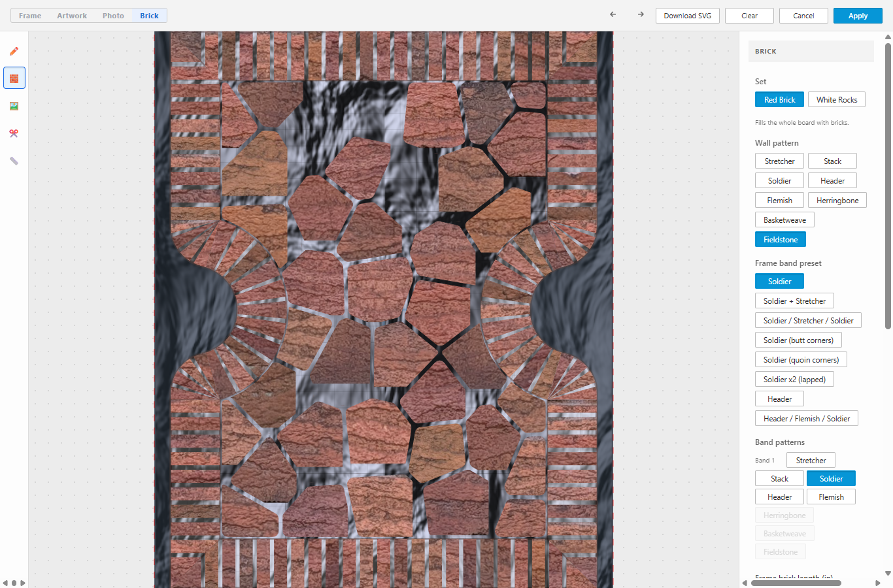Undo with the left arrow icon
The width and height of the screenshot is (893, 588).
613,14
